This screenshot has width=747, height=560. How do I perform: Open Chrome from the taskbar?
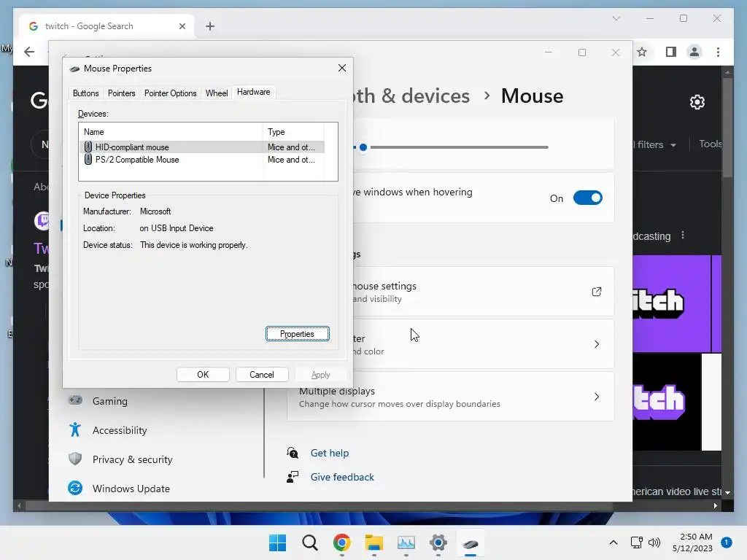[341, 542]
